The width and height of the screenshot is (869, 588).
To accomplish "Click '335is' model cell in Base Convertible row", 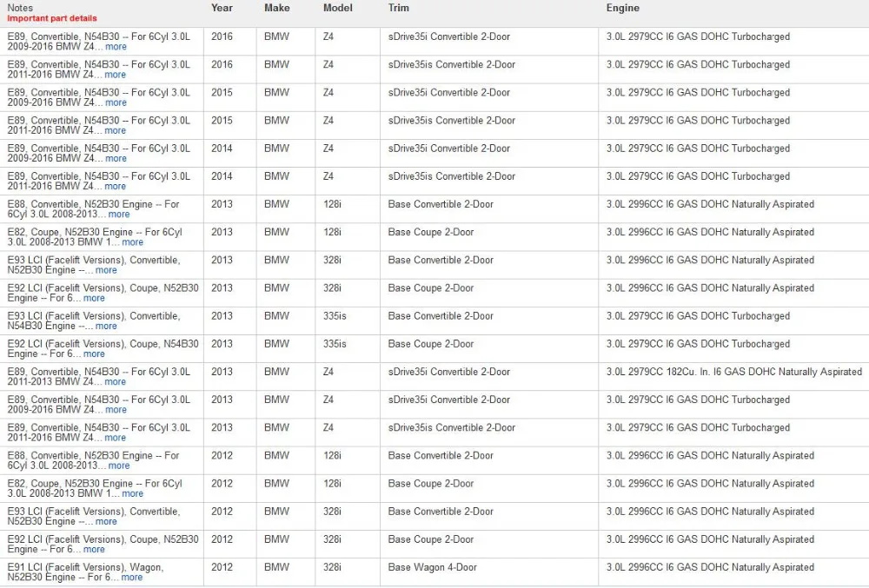I will click(x=335, y=315).
